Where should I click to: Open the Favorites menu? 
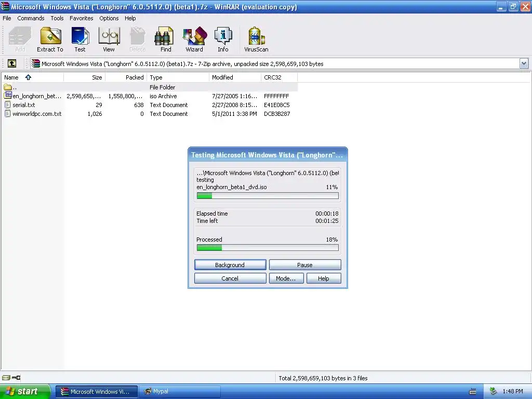click(x=82, y=18)
